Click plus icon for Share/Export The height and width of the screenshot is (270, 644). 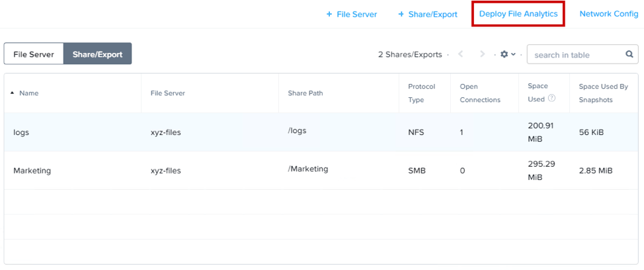pos(401,14)
